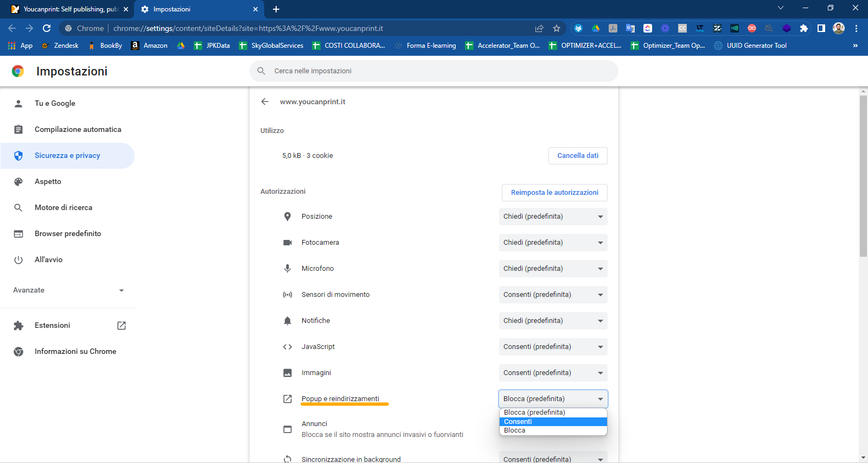Open the Amazon bookmark in bookmarks bar

click(150, 46)
